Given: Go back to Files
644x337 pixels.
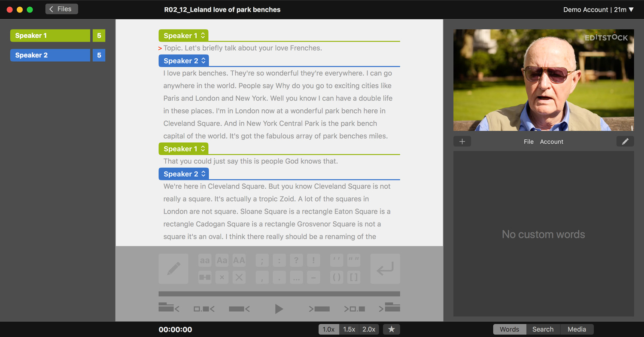Looking at the screenshot, I should [61, 9].
